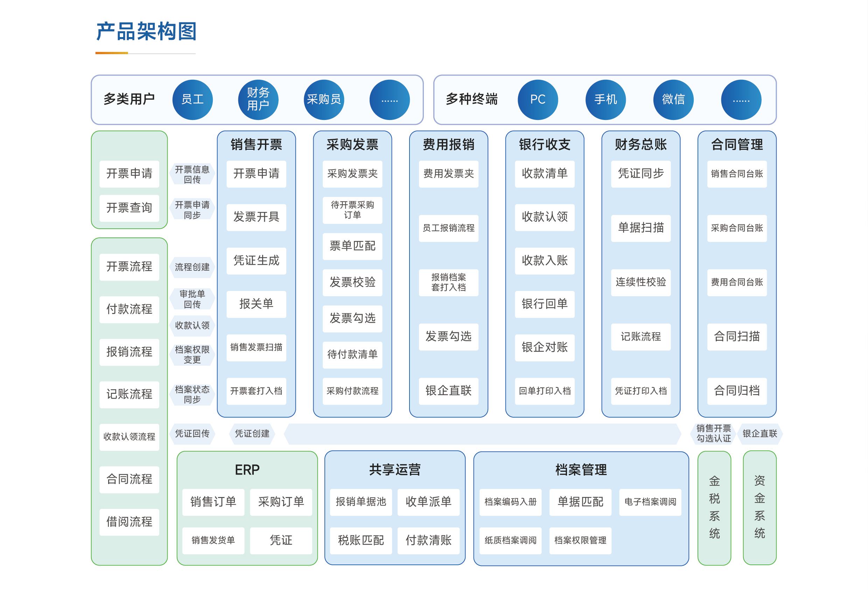Click the PC terminal circle
The image size is (868, 590).
point(538,100)
